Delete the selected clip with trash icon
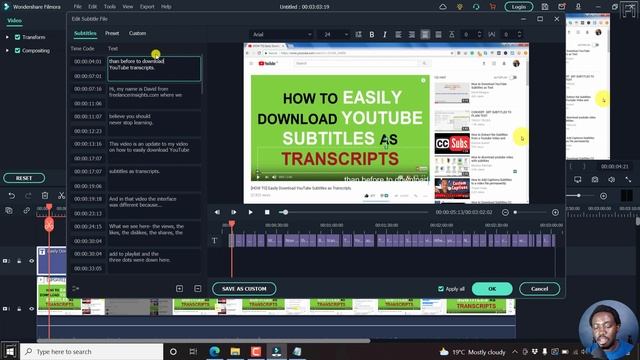The image size is (640, 360). tap(45, 196)
